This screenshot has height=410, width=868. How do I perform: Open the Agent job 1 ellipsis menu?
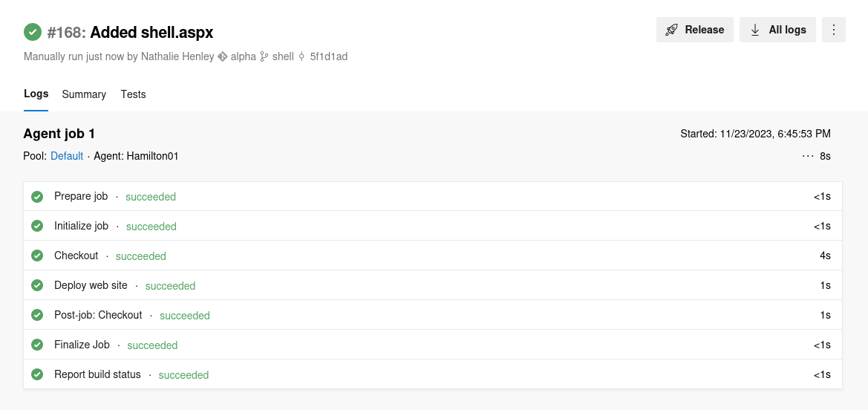[x=808, y=156]
